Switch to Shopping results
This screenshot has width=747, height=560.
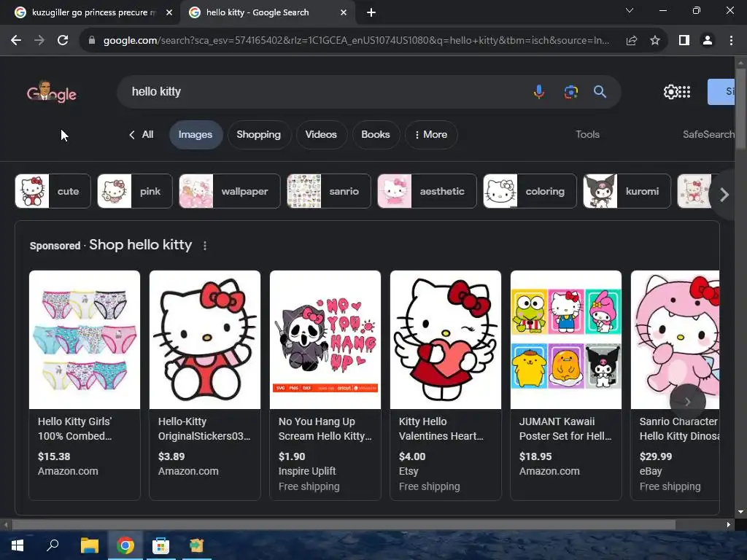[x=259, y=135]
